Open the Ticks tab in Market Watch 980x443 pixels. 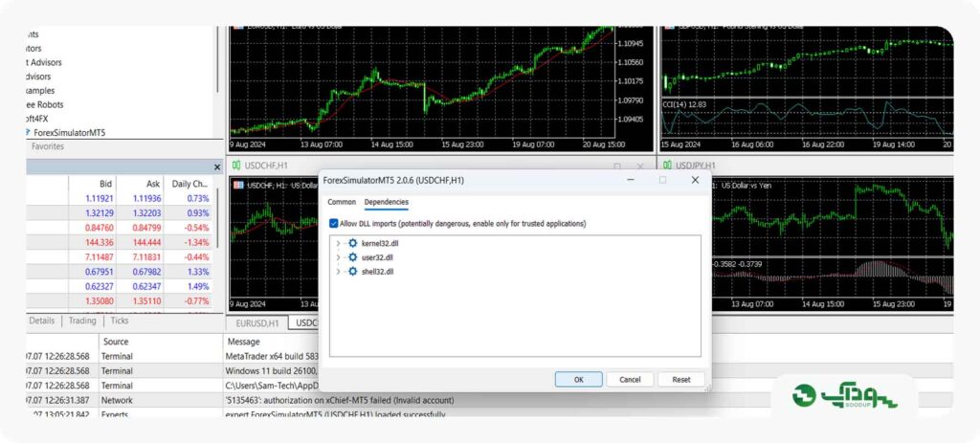119,321
